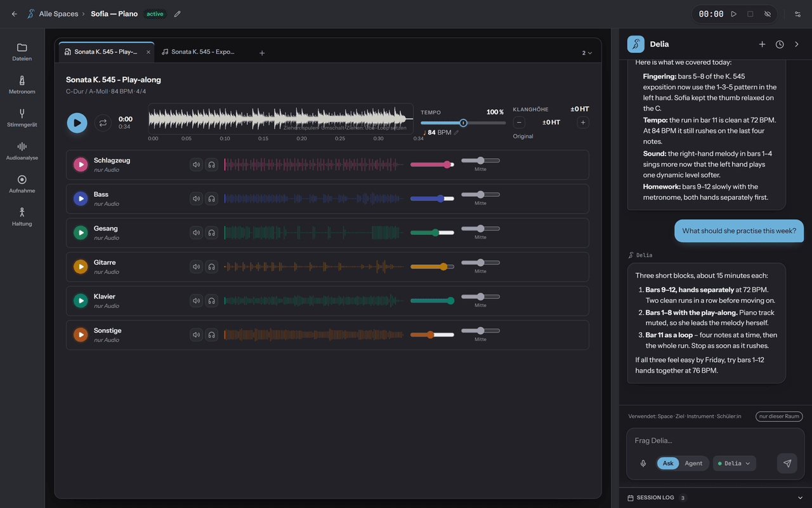Raise pitch with the plus button
Image resolution: width=812 pixels, height=508 pixels.
point(583,123)
